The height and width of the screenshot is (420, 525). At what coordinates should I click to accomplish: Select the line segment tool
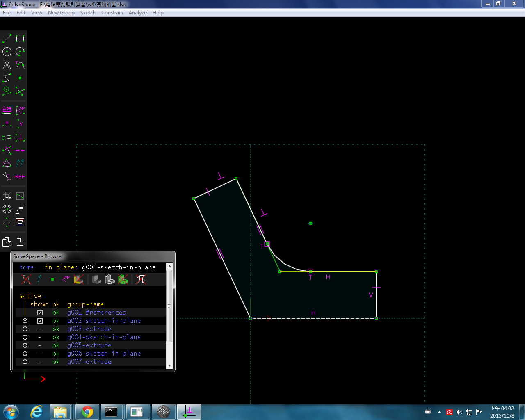(7, 39)
